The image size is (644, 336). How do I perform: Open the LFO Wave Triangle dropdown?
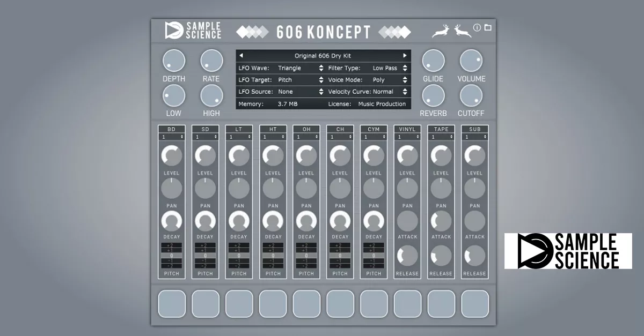coord(299,68)
